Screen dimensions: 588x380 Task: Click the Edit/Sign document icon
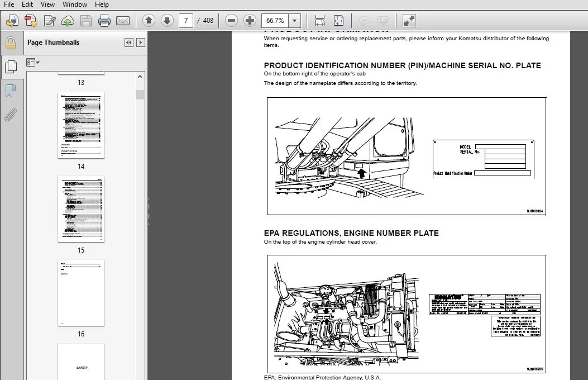[49, 21]
